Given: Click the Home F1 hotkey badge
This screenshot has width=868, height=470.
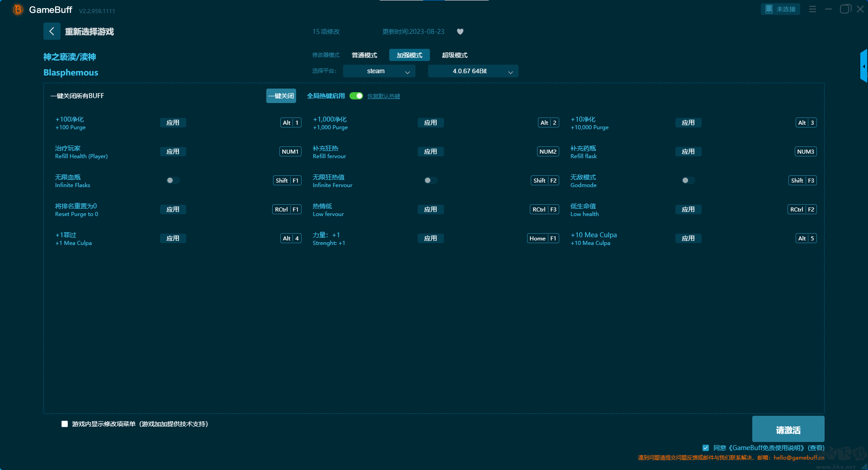Looking at the screenshot, I should pos(542,239).
